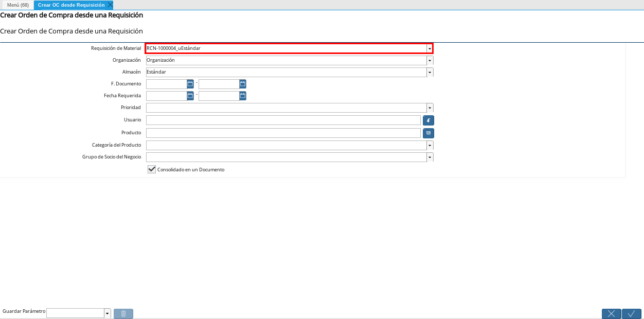Toggle Consolidado en un Documento checkbox
This screenshot has width=644, height=319.
(x=152, y=169)
